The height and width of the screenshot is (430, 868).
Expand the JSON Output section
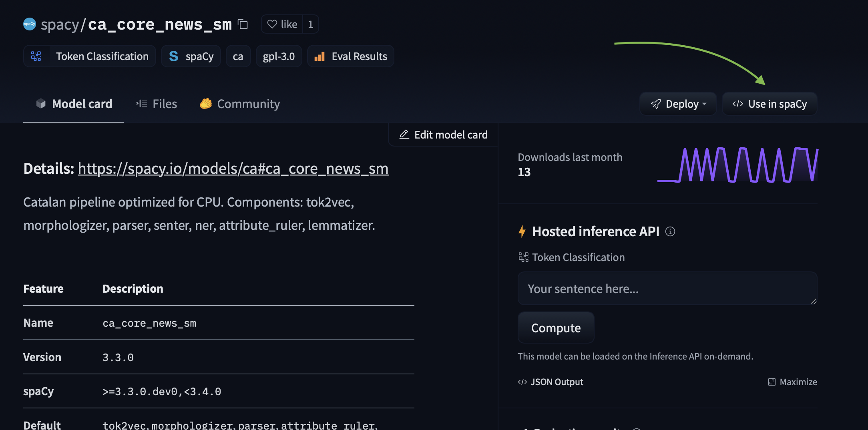pyautogui.click(x=551, y=382)
